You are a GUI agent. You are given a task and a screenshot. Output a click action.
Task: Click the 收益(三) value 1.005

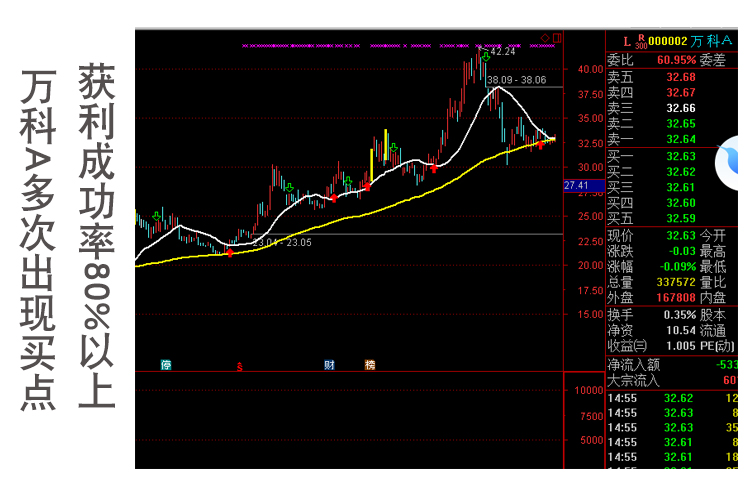pos(681,345)
